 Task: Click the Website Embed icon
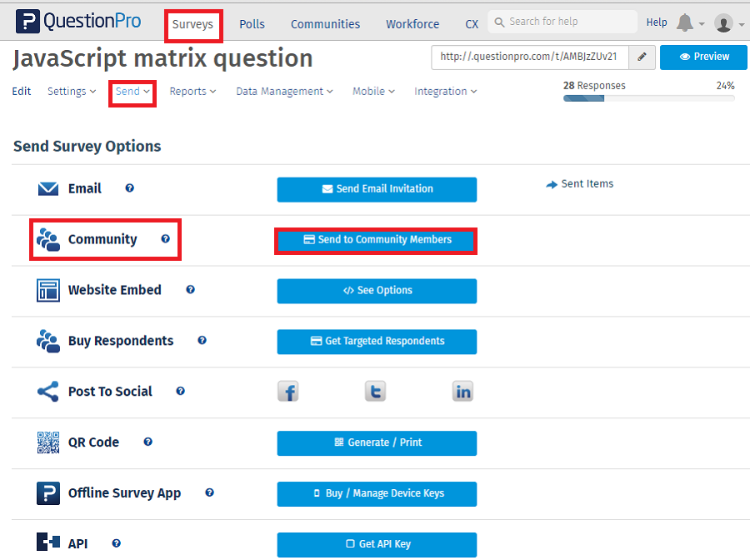tap(48, 290)
